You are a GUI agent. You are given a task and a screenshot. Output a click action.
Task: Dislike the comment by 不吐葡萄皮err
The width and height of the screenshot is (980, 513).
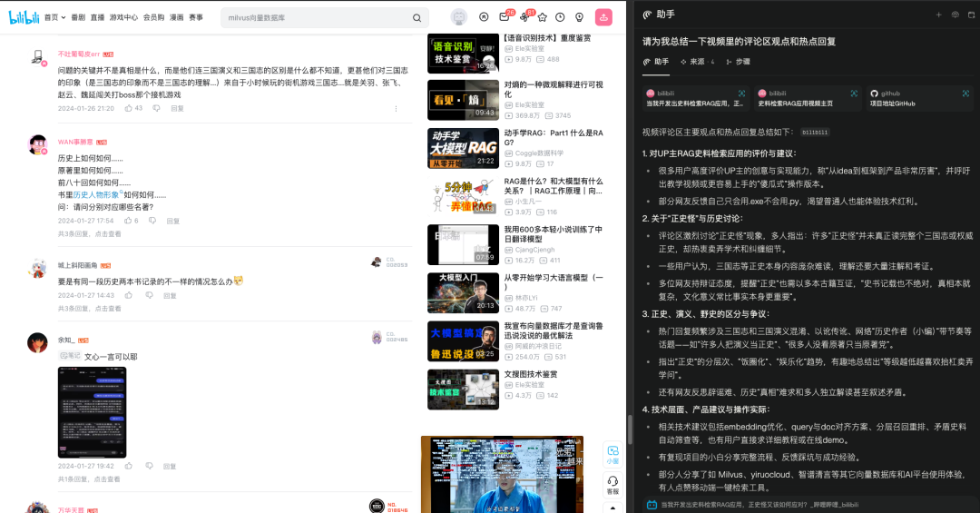(x=156, y=108)
